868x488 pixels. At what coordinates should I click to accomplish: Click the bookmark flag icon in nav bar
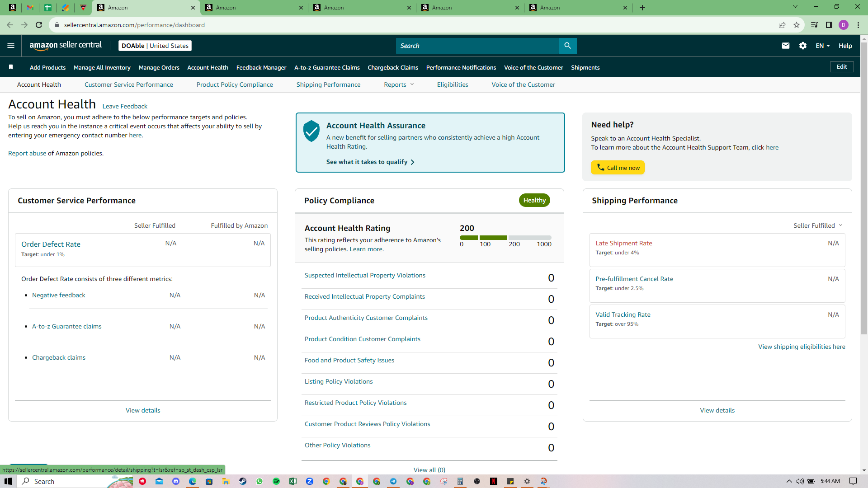coord(11,67)
